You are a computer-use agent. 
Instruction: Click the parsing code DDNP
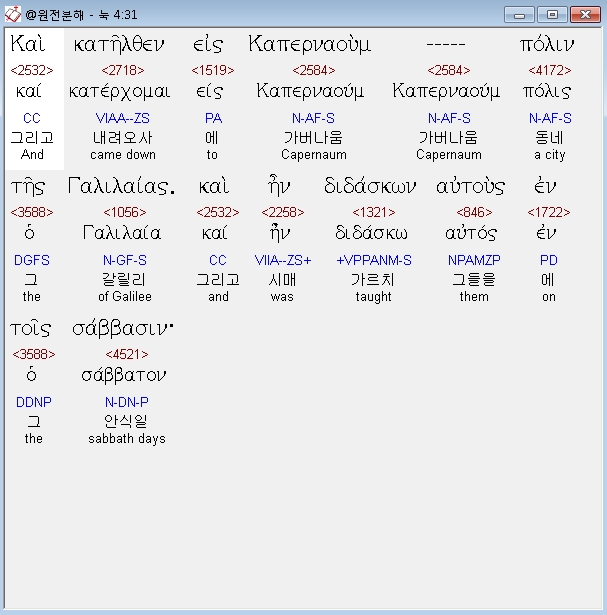[34, 402]
